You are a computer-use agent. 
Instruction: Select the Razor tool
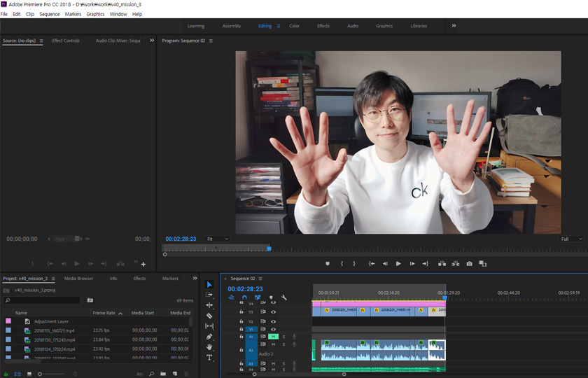pos(209,316)
